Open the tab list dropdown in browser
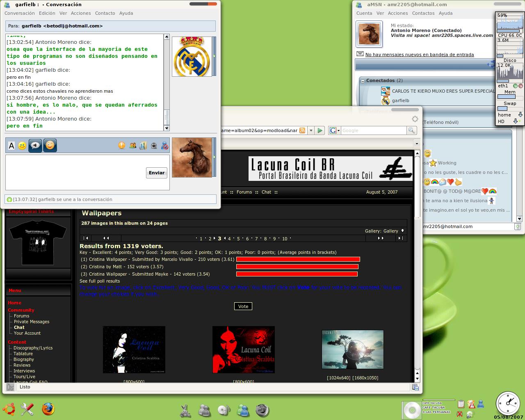Viewport: 525px width, 420px height. coord(417,144)
